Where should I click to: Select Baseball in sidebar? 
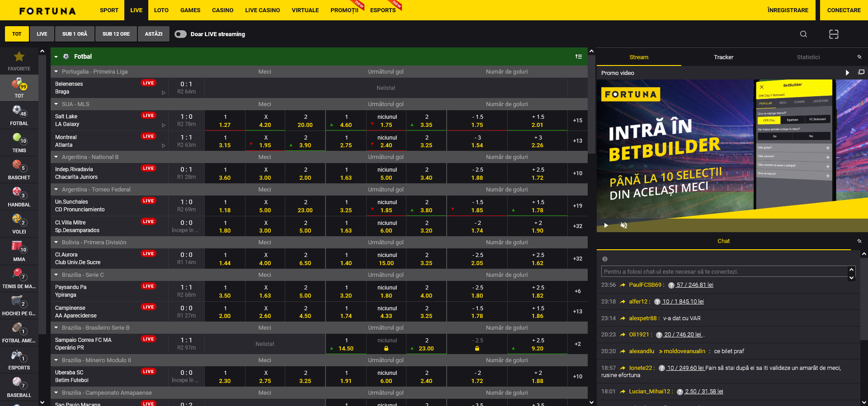[x=19, y=387]
